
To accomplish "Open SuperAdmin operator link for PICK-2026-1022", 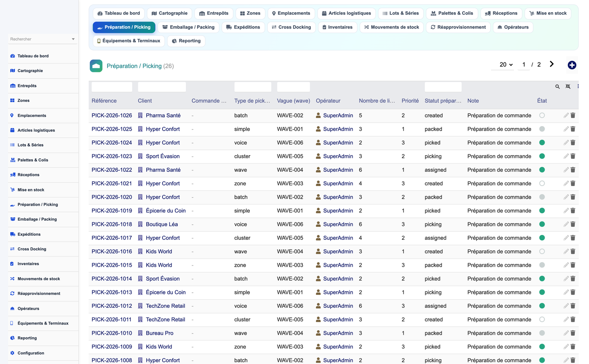I will 338,170.
